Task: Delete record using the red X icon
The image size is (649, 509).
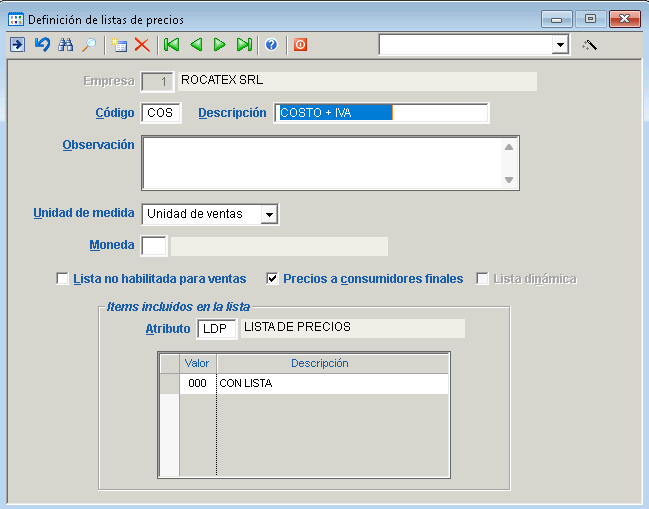Action: 142,45
